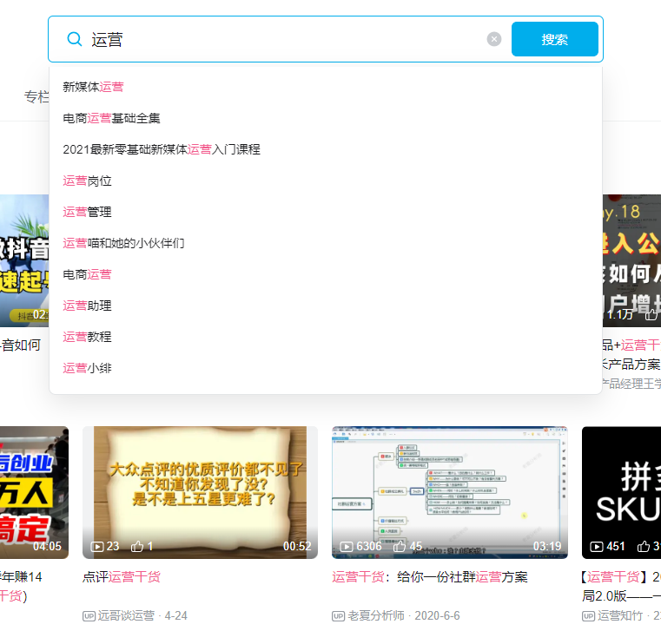Click the date 2020-6-6
Image resolution: width=661 pixels, height=644 pixels.
pos(437,615)
